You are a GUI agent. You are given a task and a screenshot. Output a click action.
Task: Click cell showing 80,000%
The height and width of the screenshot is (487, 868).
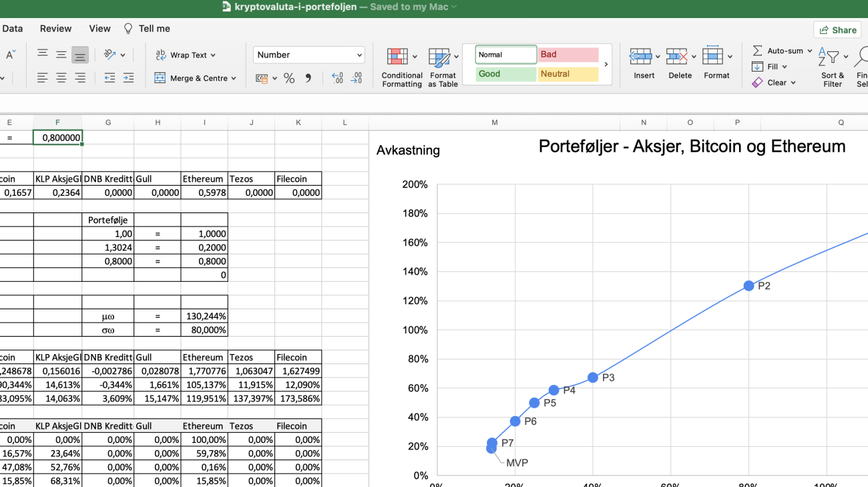204,330
